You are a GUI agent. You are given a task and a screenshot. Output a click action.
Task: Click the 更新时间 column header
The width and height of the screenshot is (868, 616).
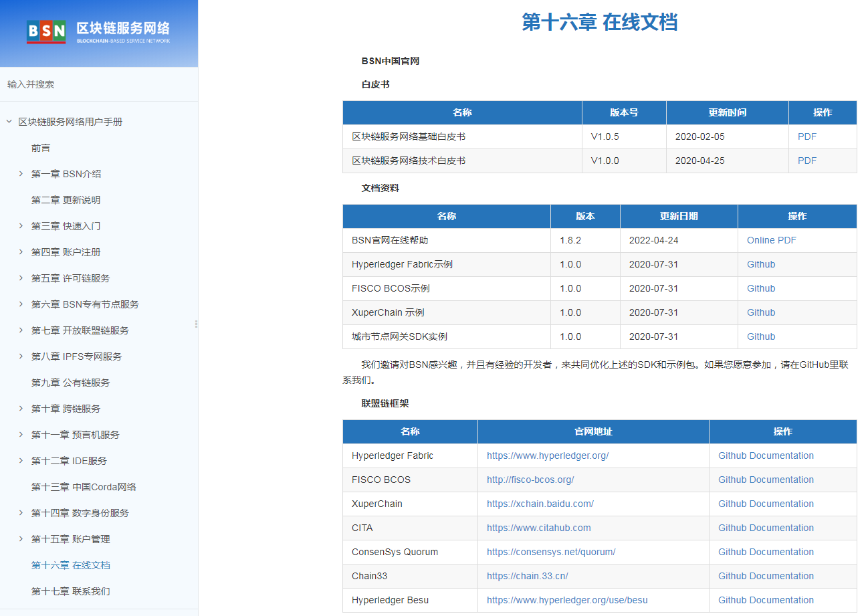coord(728,112)
